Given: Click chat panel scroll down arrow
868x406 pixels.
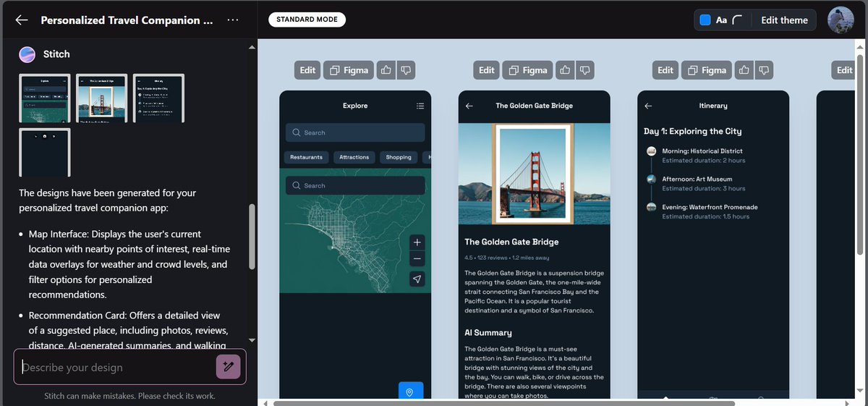Looking at the screenshot, I should 252,339.
